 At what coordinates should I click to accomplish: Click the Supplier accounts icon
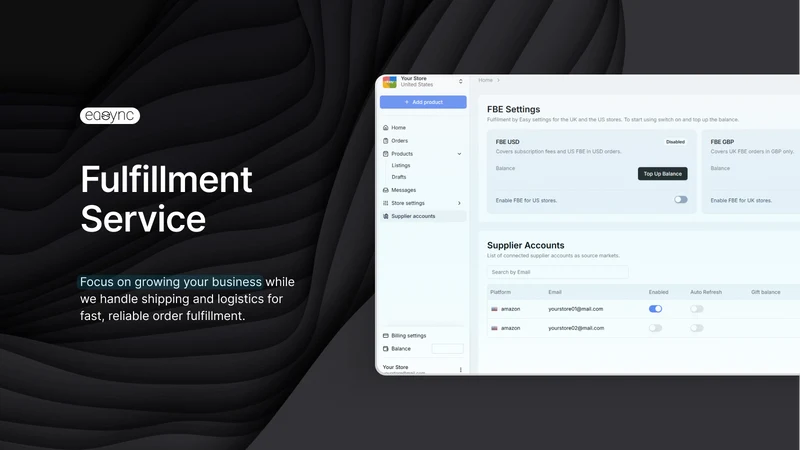(x=386, y=216)
